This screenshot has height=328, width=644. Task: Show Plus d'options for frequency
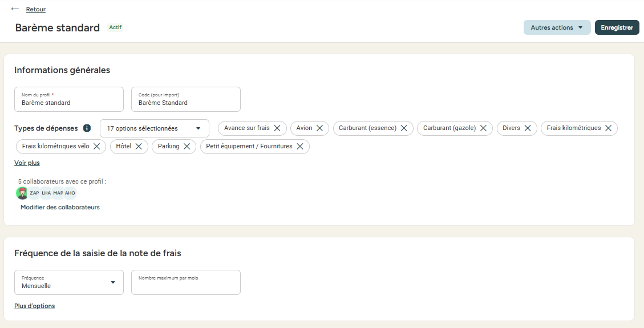coord(34,306)
